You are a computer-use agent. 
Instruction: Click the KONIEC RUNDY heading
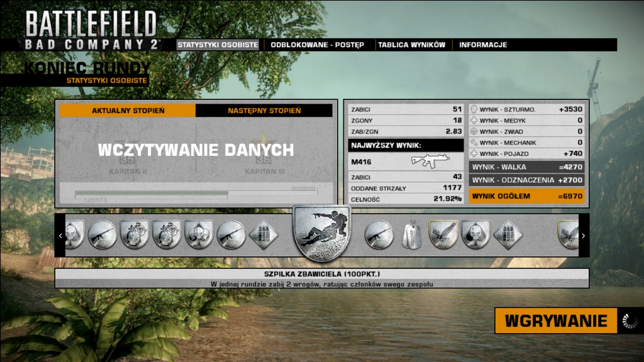point(87,68)
